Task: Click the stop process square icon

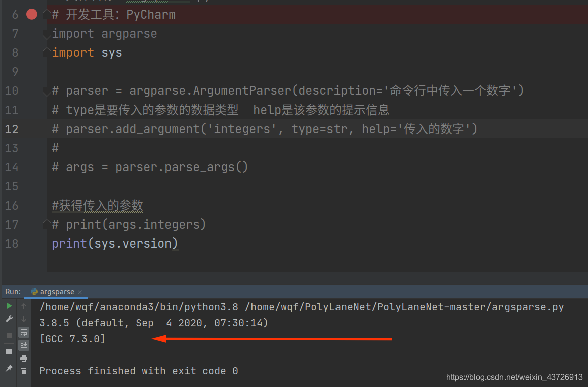Action: click(9, 335)
